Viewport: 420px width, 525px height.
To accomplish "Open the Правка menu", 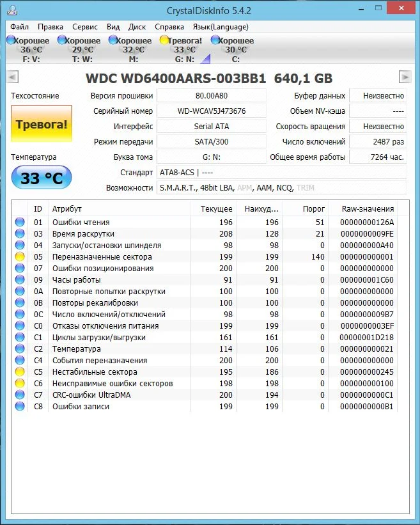I will coord(51,27).
